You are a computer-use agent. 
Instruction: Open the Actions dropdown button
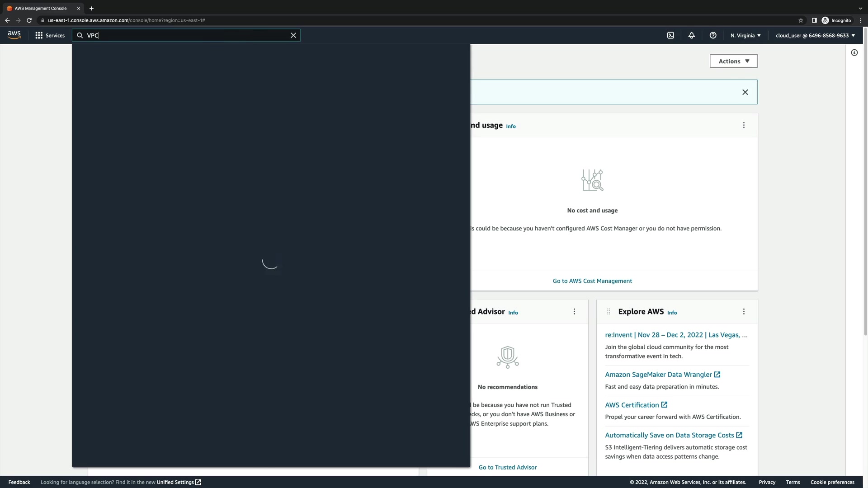point(733,61)
